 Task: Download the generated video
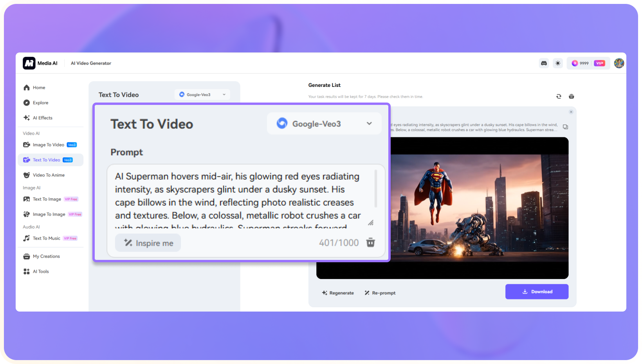(537, 292)
